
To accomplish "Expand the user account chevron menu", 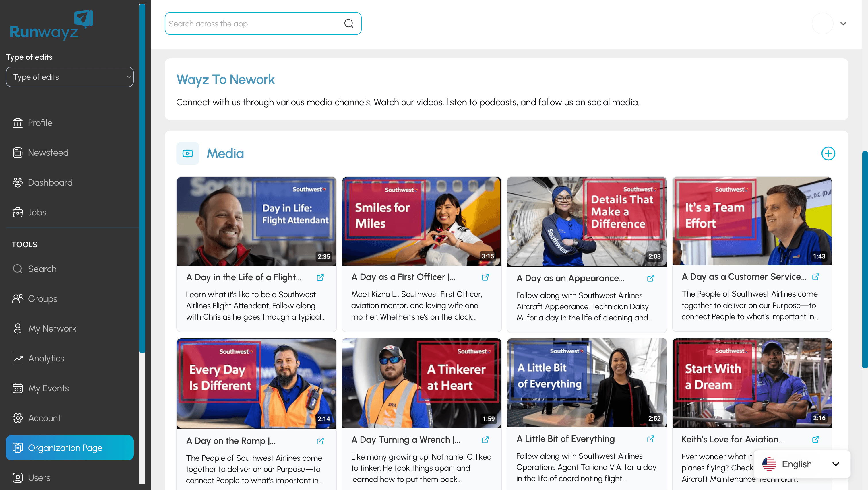I will click(843, 24).
